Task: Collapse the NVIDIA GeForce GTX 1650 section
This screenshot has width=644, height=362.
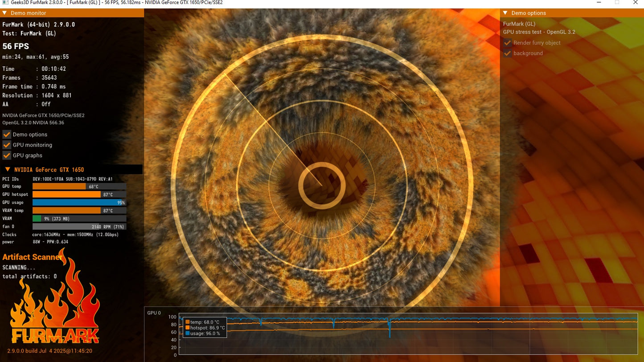Action: coord(8,170)
